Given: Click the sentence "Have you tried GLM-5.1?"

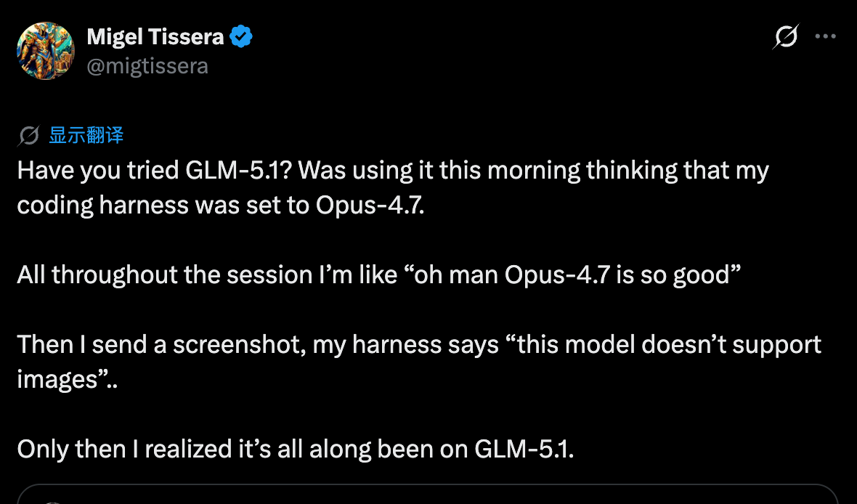Looking at the screenshot, I should (155, 171).
